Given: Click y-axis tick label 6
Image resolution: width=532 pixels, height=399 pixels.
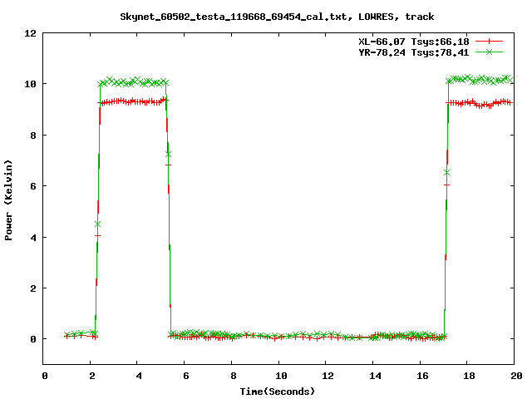Looking at the screenshot, I should (x=33, y=186).
